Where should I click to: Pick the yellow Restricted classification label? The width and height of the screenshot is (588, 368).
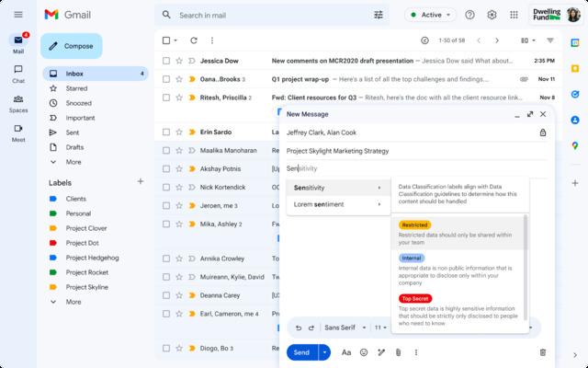(x=414, y=224)
